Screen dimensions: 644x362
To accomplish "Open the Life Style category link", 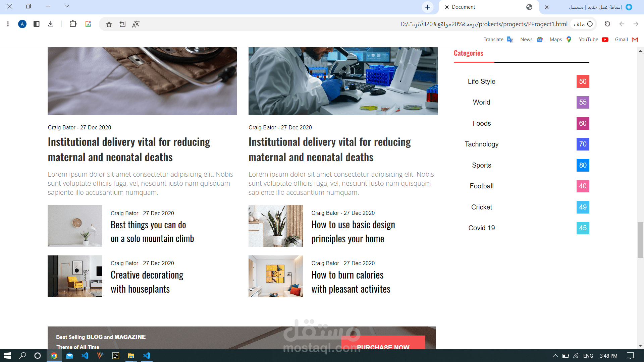I will (481, 81).
